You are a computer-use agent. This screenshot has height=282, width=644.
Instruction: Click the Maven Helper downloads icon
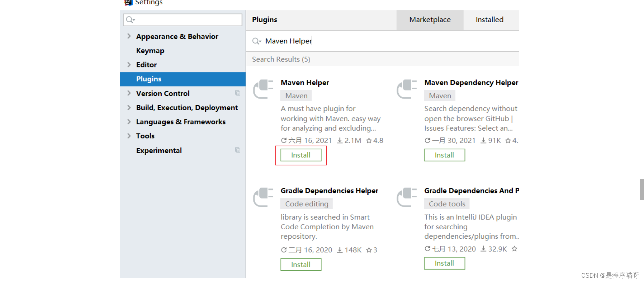pos(340,140)
